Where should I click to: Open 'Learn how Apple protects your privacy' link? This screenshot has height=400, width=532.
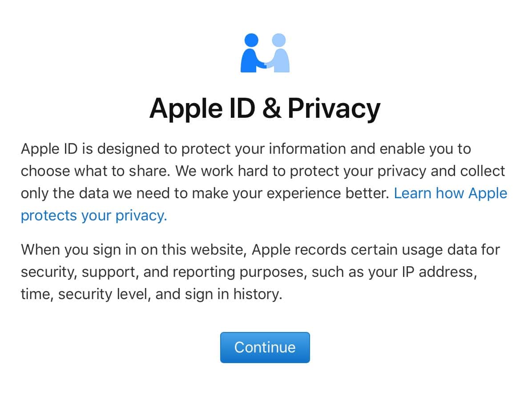(x=450, y=193)
